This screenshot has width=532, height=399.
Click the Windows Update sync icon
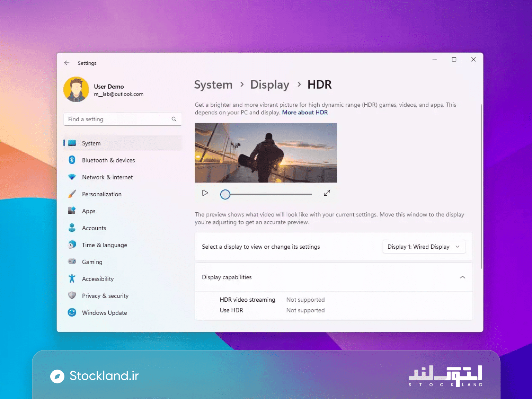(x=72, y=312)
